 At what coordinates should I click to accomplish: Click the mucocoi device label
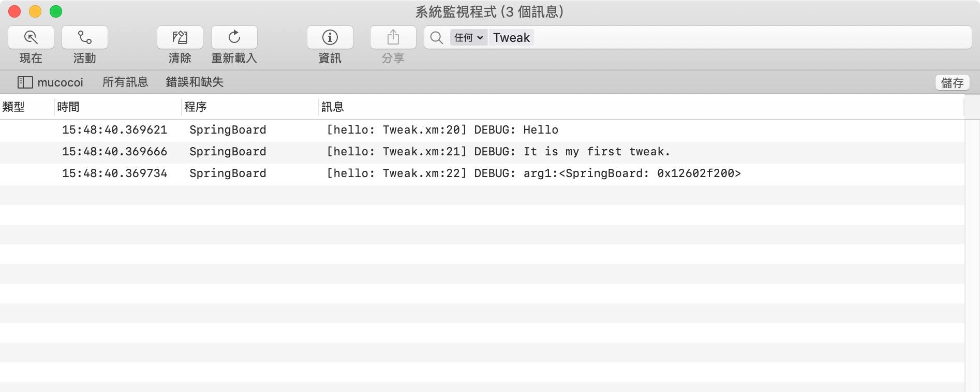click(x=60, y=82)
